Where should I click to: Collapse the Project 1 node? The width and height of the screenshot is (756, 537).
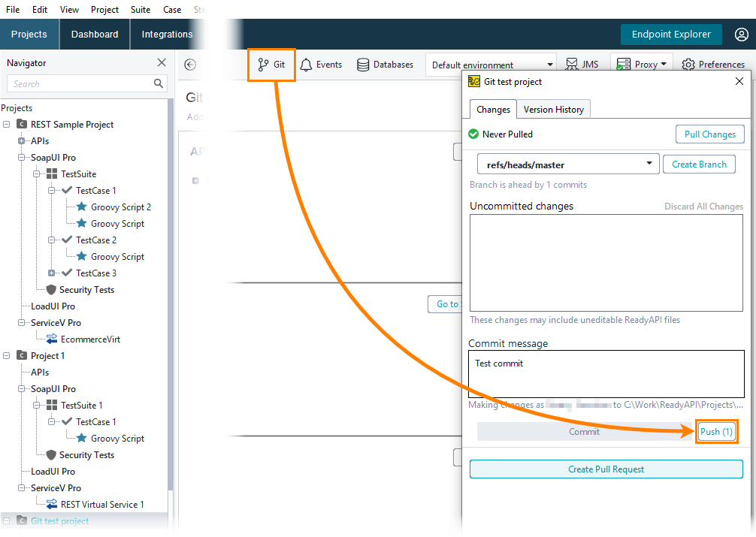(6, 356)
